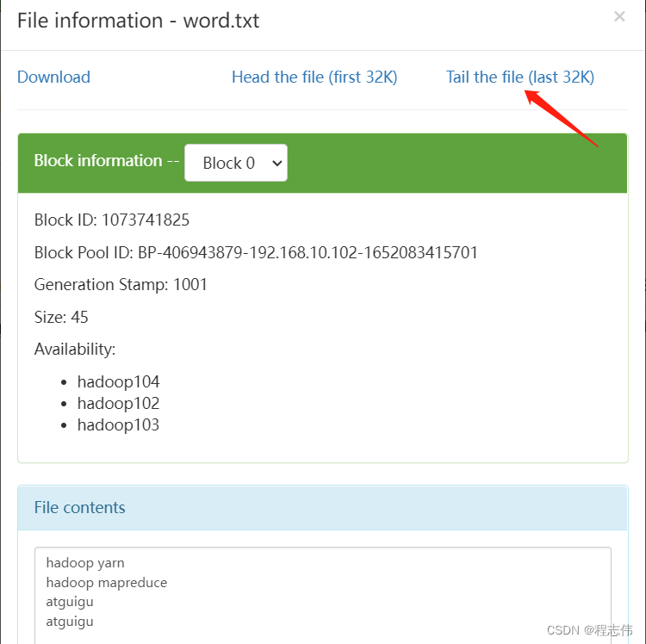Open Tail the file (last 32K)
Image resolution: width=646 pixels, height=644 pixels.
[x=520, y=77]
